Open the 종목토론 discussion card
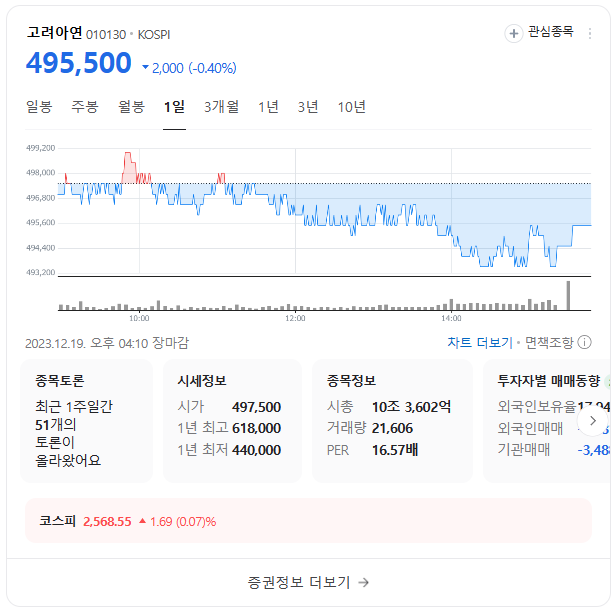 pos(86,421)
